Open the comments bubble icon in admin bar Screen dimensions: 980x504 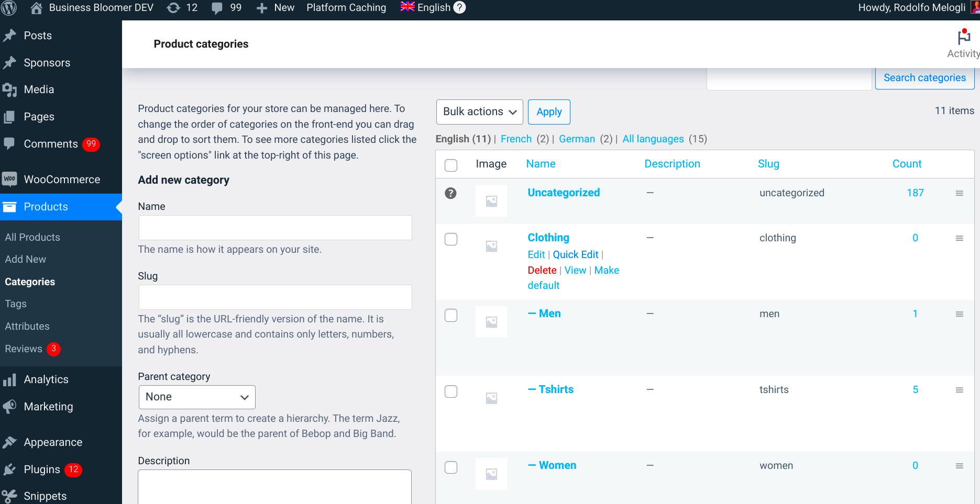point(217,8)
